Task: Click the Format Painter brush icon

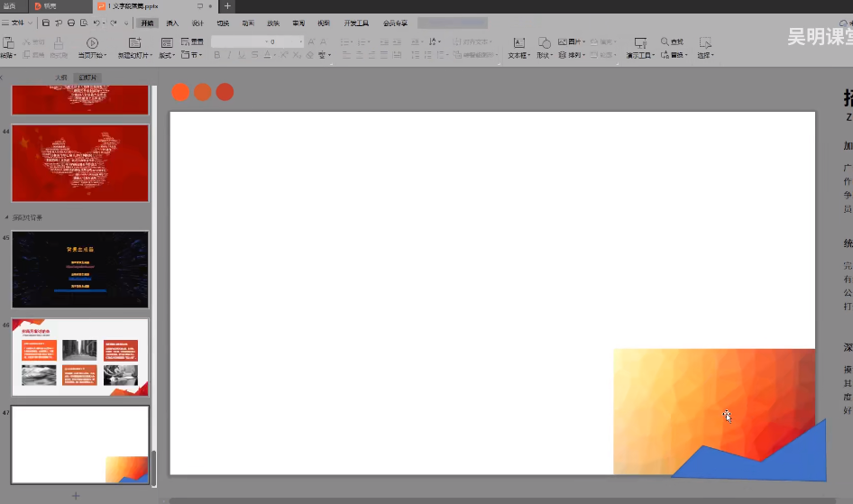Action: (59, 43)
